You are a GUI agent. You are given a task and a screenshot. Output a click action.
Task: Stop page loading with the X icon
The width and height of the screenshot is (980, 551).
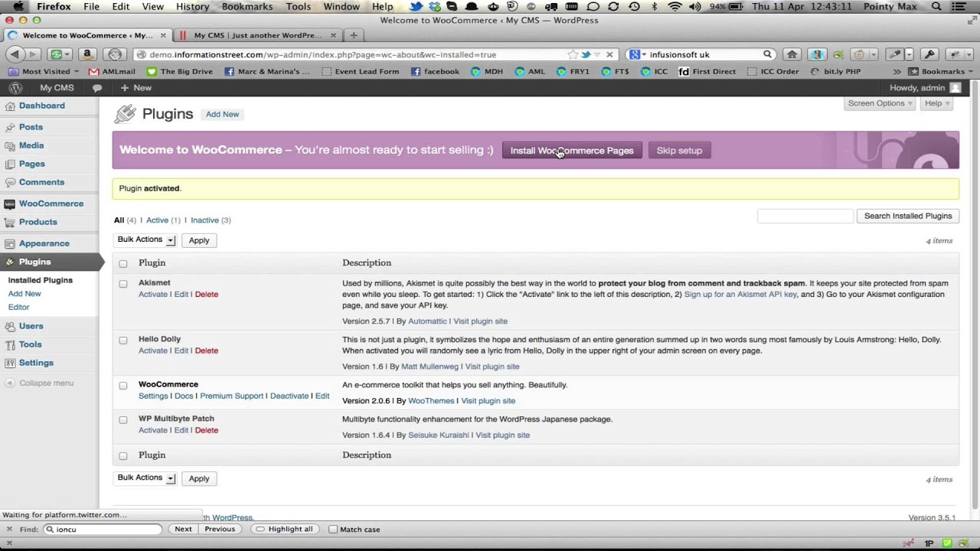click(x=609, y=54)
